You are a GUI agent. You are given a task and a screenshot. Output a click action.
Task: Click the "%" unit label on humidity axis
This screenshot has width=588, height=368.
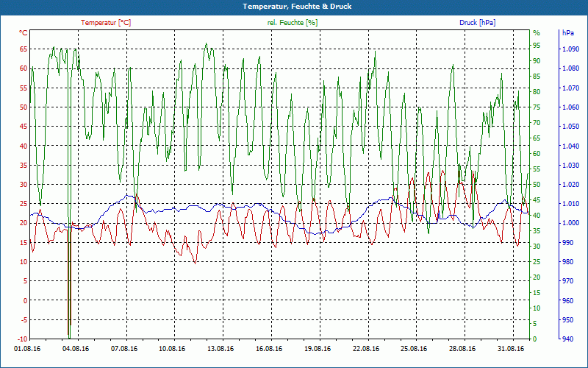pos(537,33)
